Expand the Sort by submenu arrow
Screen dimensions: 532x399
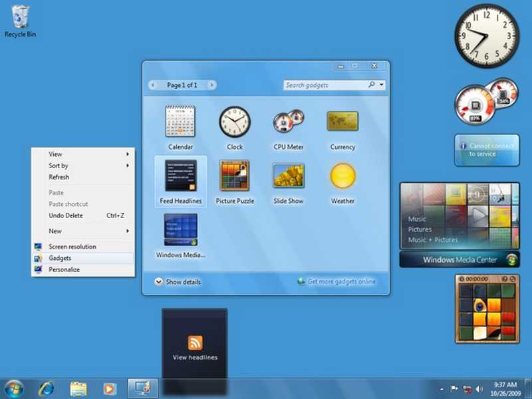coord(128,166)
